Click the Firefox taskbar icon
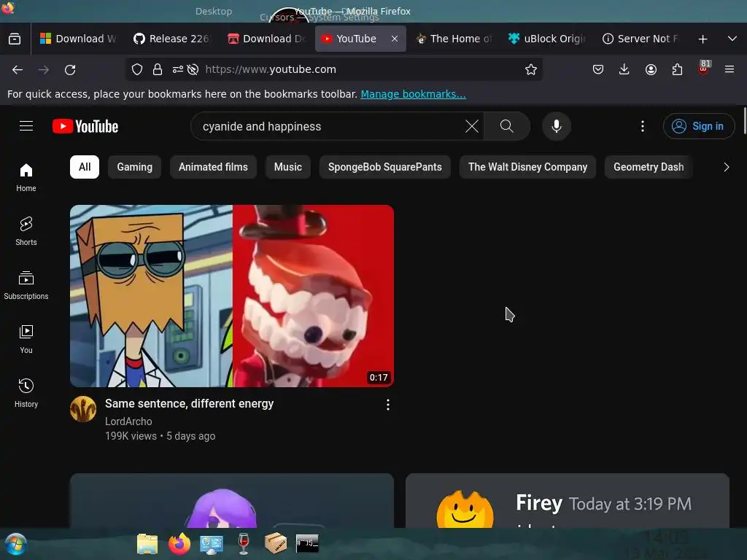Viewport: 747px width, 560px height. [179, 544]
